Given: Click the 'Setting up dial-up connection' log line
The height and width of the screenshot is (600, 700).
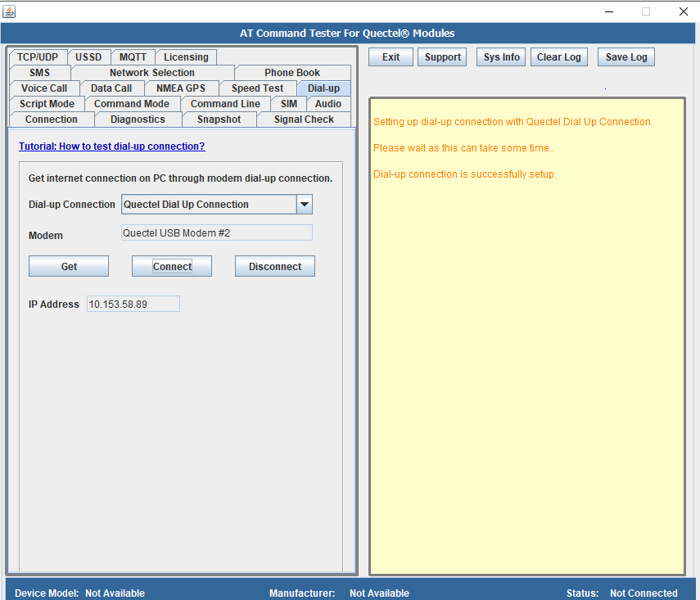Looking at the screenshot, I should 512,122.
